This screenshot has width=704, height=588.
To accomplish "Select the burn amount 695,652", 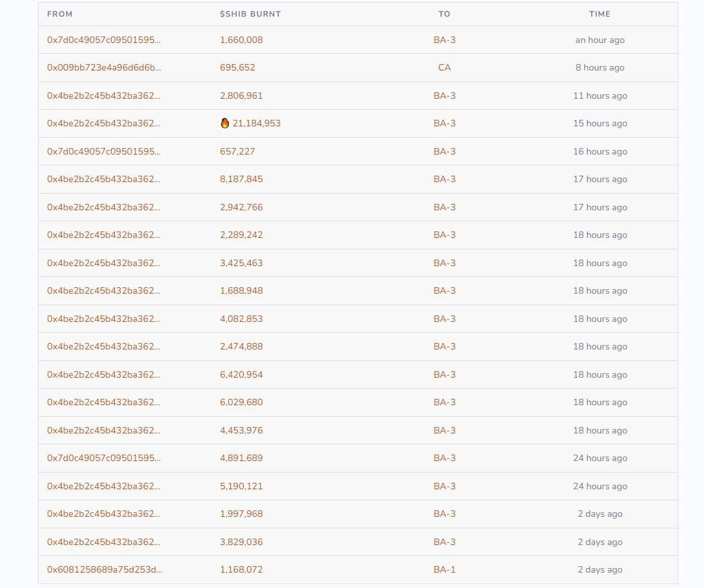I will pos(237,67).
